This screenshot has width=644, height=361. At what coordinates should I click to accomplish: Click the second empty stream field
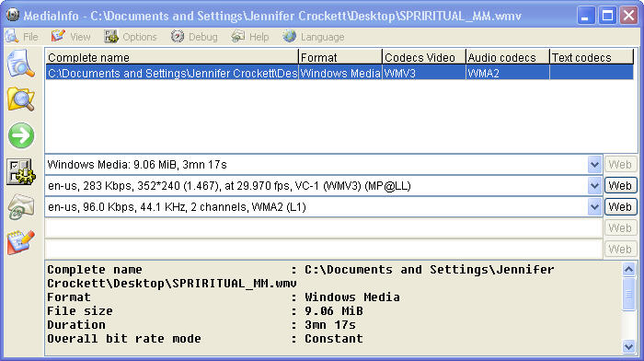point(324,250)
